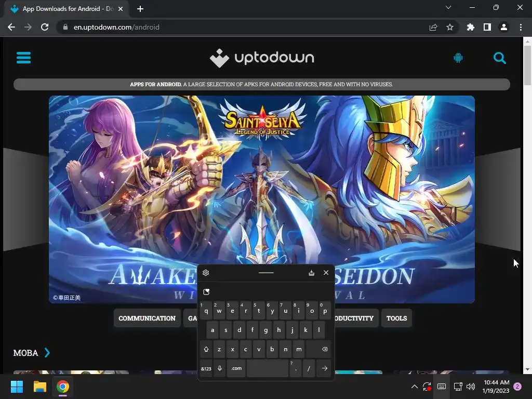Tap the space bar key

pyautogui.click(x=268, y=368)
